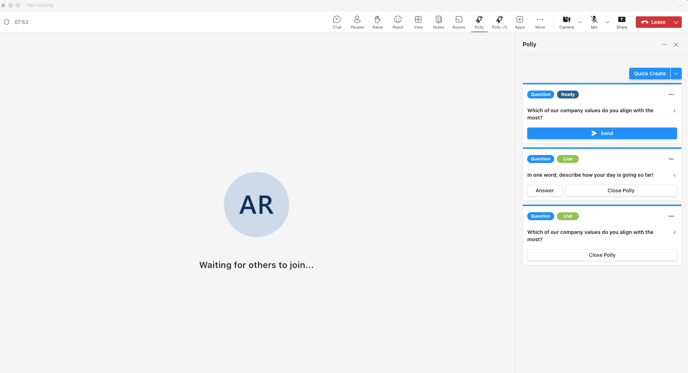Close Polly for the Live company values question
The height and width of the screenshot is (373, 688).
coord(602,255)
